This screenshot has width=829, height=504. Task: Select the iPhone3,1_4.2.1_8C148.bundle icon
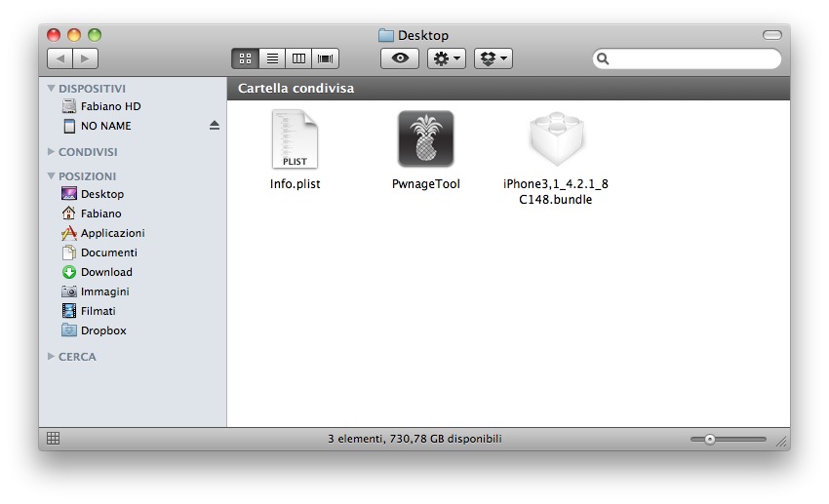[556, 138]
